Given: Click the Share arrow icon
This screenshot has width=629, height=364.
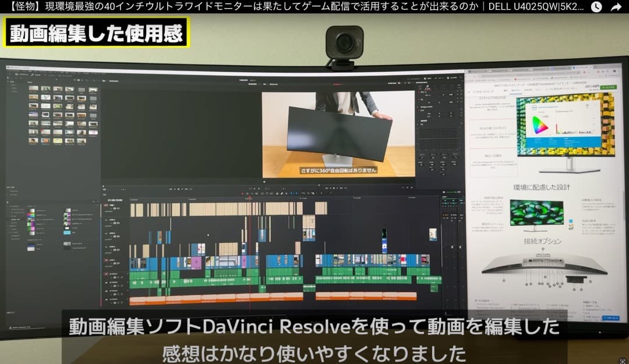Looking at the screenshot, I should (x=616, y=7).
